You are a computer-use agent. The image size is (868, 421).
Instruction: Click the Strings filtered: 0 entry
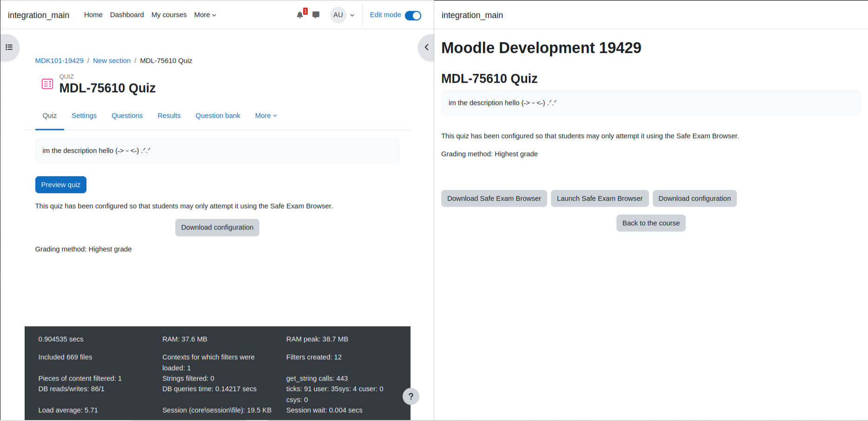click(x=188, y=379)
